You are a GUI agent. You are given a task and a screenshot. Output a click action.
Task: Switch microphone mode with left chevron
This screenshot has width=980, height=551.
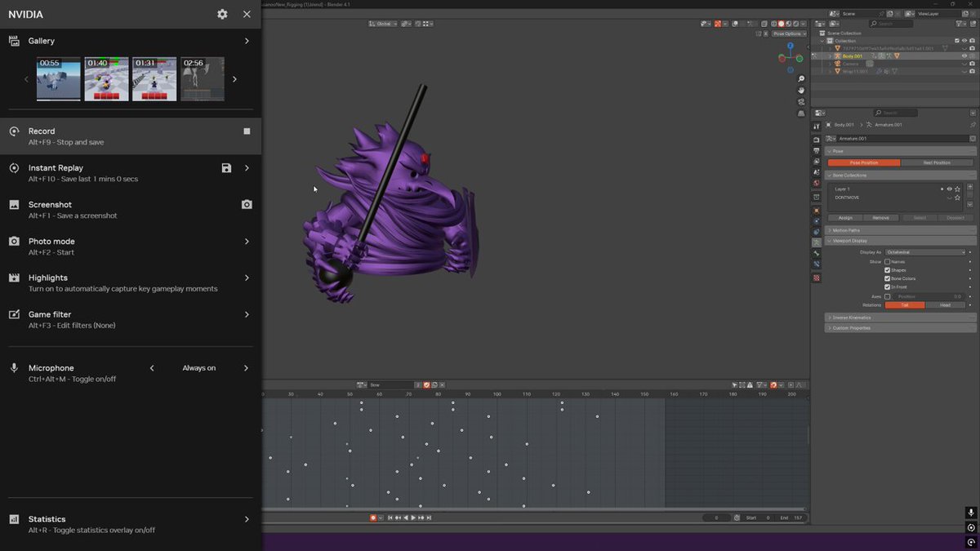152,368
